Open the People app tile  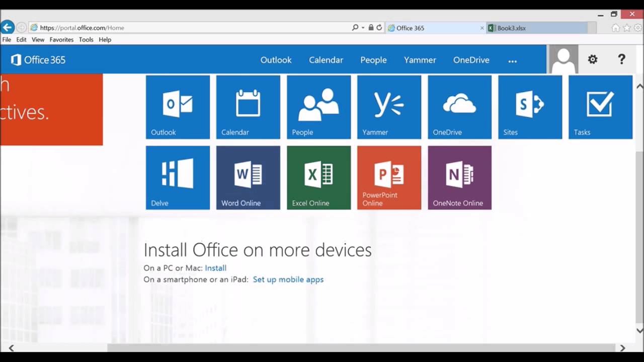click(318, 107)
